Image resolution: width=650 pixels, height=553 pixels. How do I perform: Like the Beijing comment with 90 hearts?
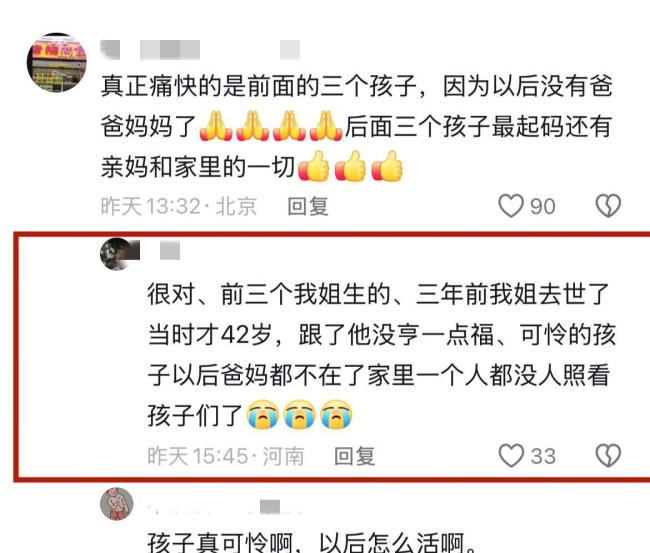coord(510,206)
